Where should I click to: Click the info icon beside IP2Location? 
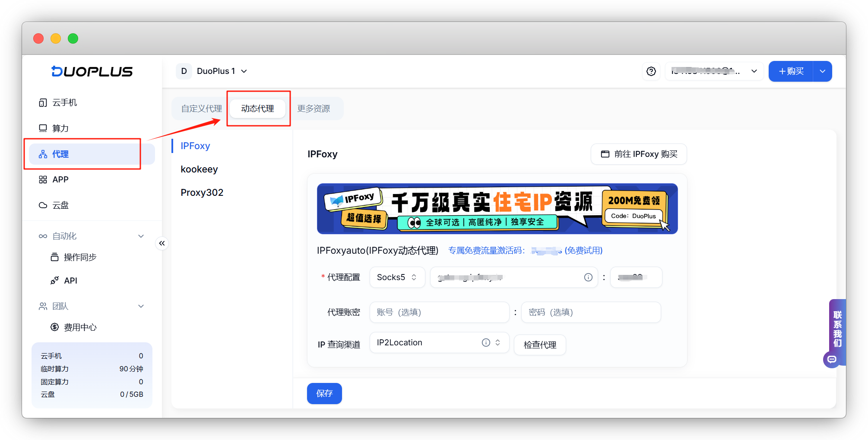pyautogui.click(x=486, y=343)
